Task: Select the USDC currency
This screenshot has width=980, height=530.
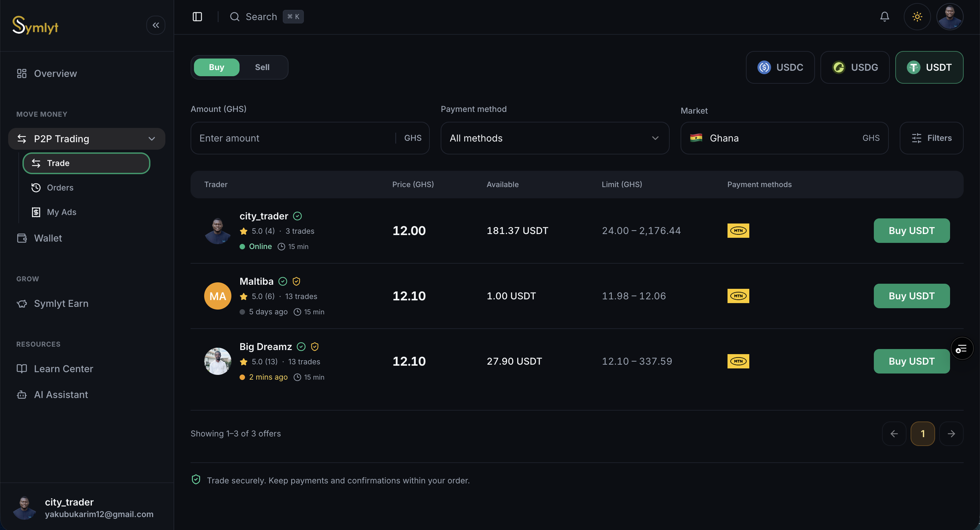Action: pos(780,67)
